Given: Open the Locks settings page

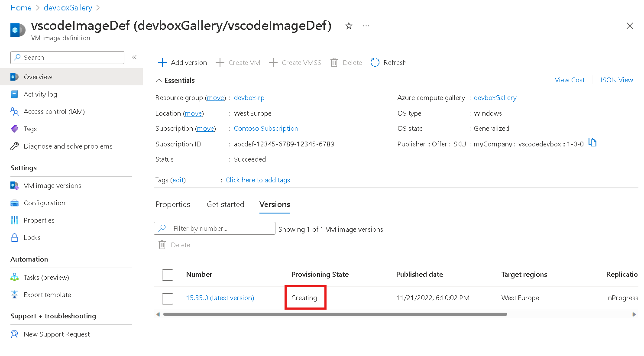Looking at the screenshot, I should coord(32,238).
